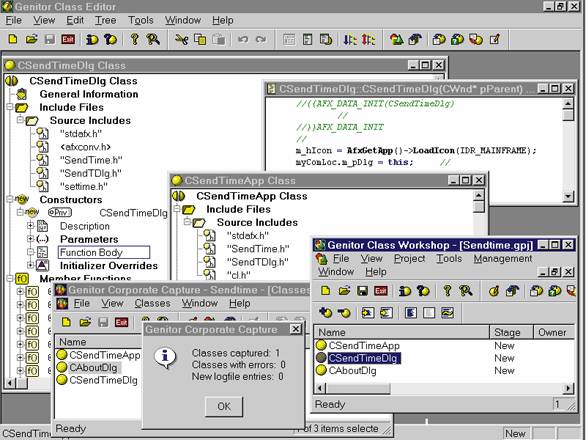Collapse Source Includes node in CSendTimeDlg tree

click(x=20, y=120)
